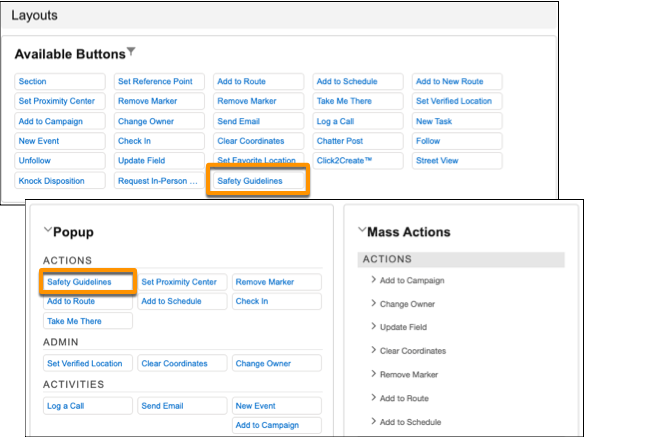The image size is (648, 437).
Task: Choose Set Reference Point button
Action: [x=159, y=81]
